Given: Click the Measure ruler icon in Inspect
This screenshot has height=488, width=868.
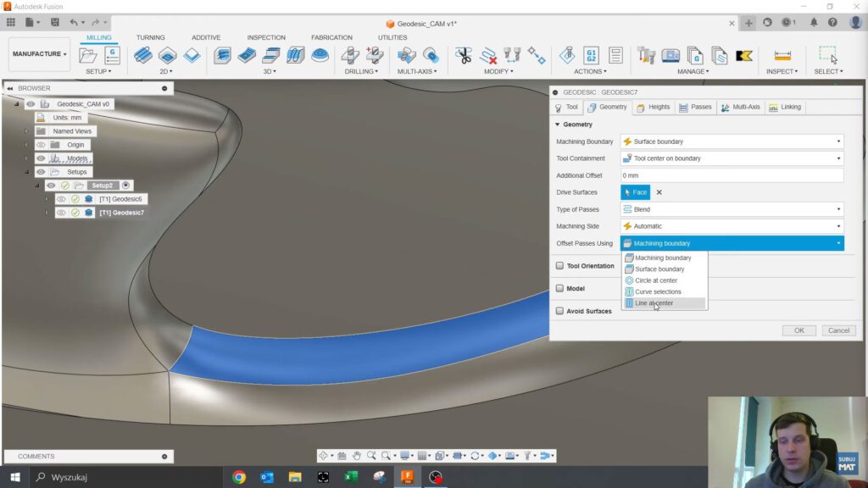Looking at the screenshot, I should pyautogui.click(x=782, y=56).
